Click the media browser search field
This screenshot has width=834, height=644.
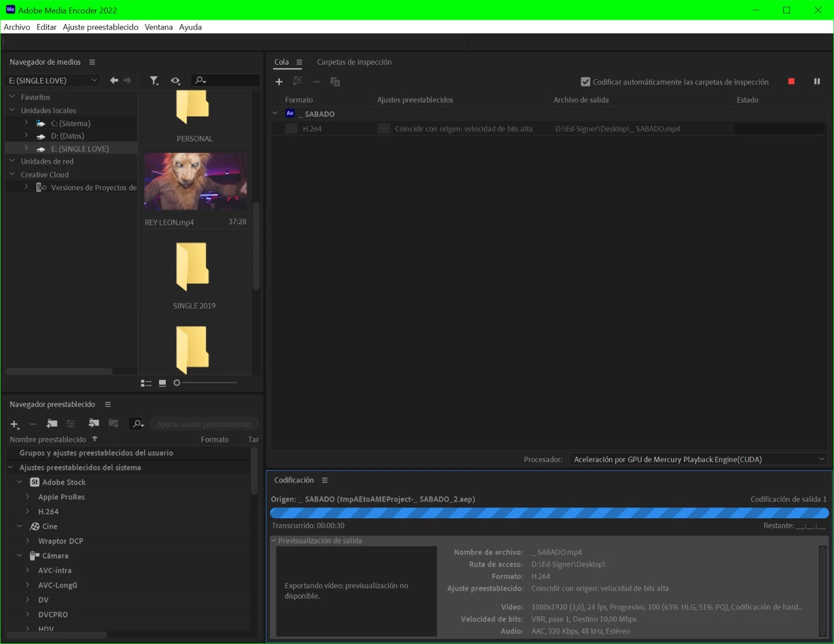[x=225, y=80]
